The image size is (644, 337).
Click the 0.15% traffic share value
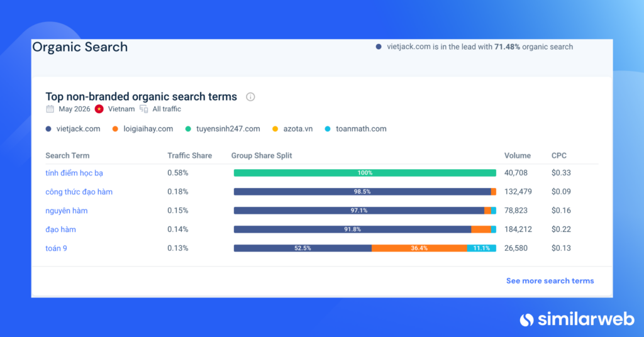(x=178, y=211)
